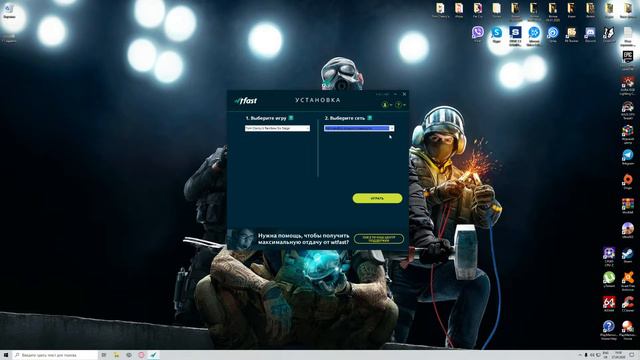The image size is (640, 360).
Task: Open the fox-logo desktop icon
Action: click(609, 33)
